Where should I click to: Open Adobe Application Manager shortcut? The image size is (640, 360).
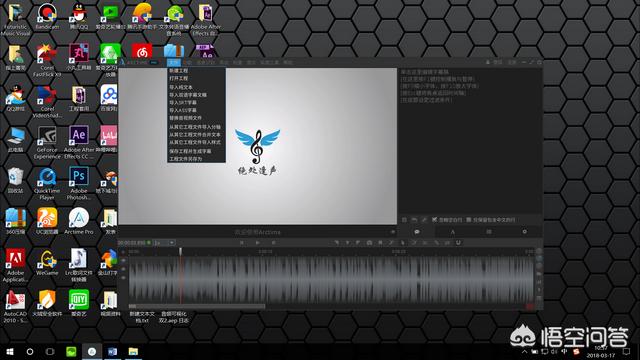pos(16,265)
